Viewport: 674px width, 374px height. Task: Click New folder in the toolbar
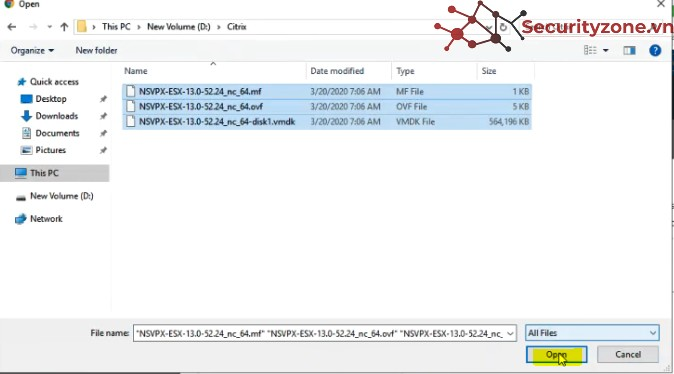point(96,51)
